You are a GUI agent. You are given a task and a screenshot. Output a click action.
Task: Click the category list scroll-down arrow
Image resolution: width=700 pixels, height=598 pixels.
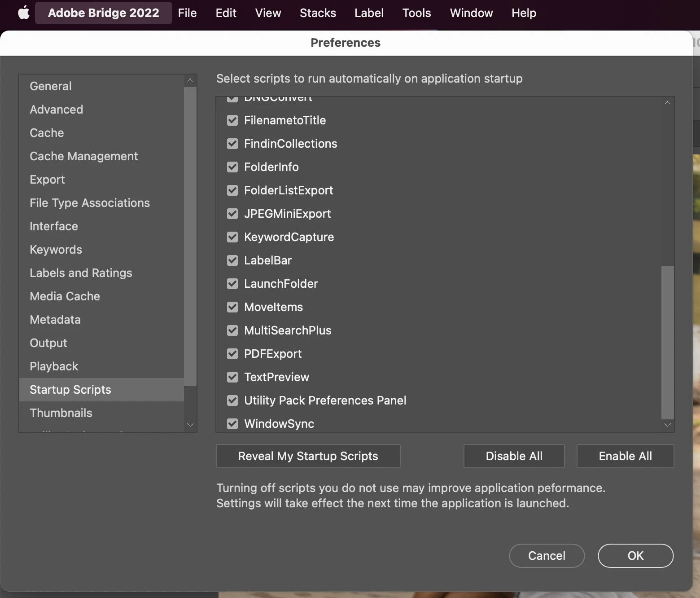pyautogui.click(x=190, y=425)
